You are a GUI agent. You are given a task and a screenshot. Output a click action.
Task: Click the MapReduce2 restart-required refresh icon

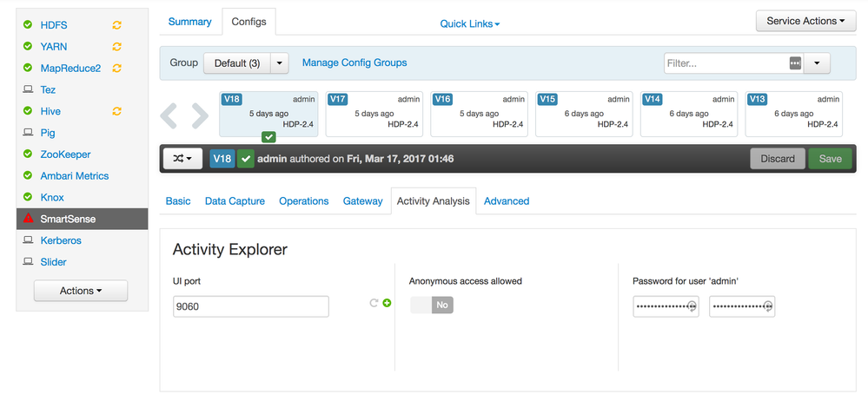tap(116, 68)
